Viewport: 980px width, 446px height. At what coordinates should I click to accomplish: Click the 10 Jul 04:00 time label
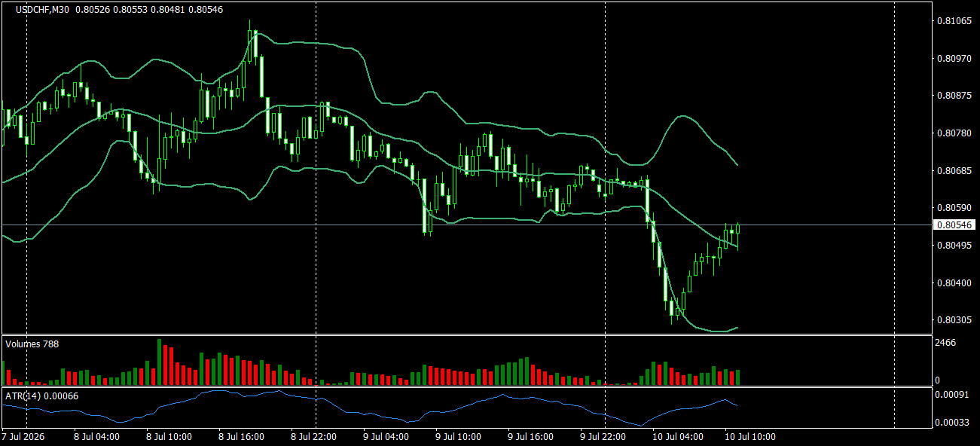(x=677, y=437)
